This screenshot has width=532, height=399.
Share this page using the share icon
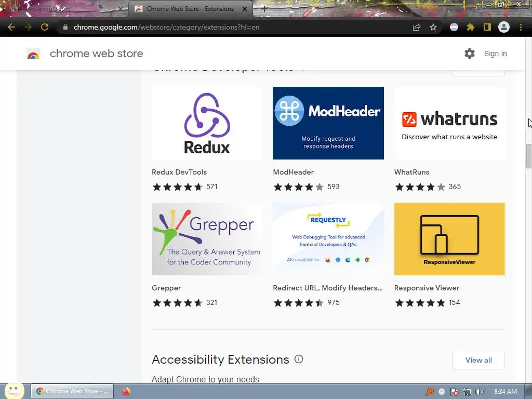(x=417, y=27)
